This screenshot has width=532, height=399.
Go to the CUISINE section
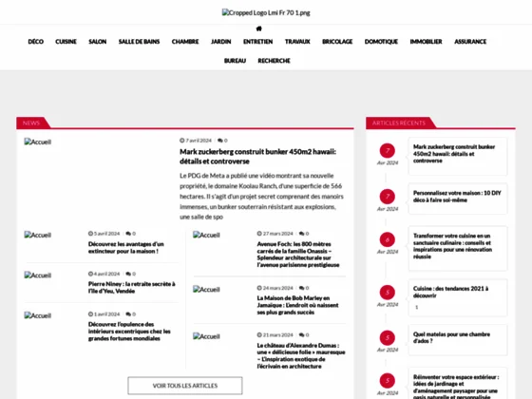tap(66, 42)
